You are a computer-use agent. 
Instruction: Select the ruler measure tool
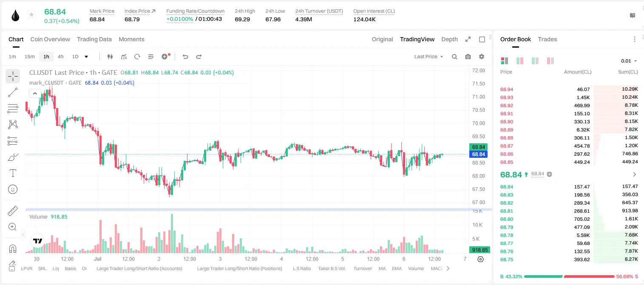(13, 211)
